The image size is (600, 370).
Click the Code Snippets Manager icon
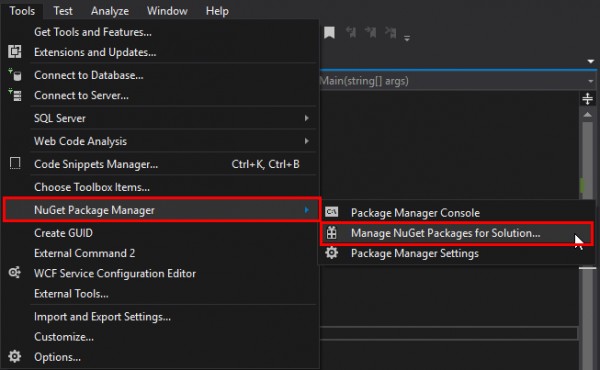(x=15, y=163)
